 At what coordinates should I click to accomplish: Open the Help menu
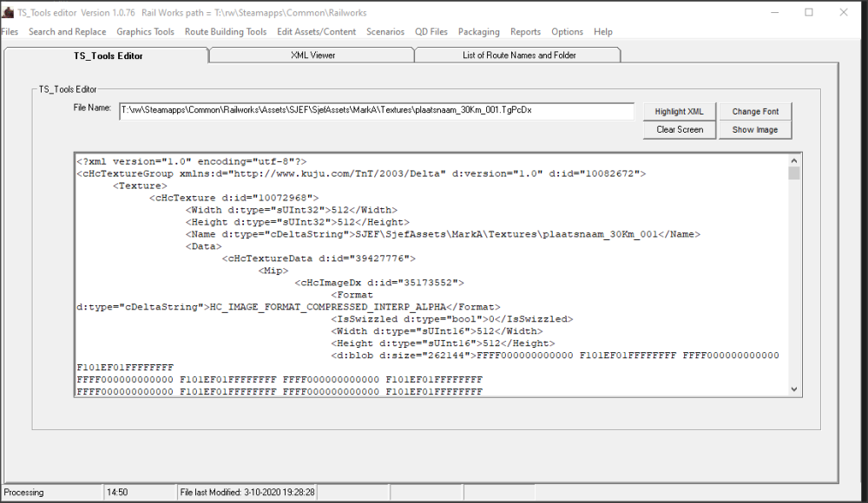(603, 32)
